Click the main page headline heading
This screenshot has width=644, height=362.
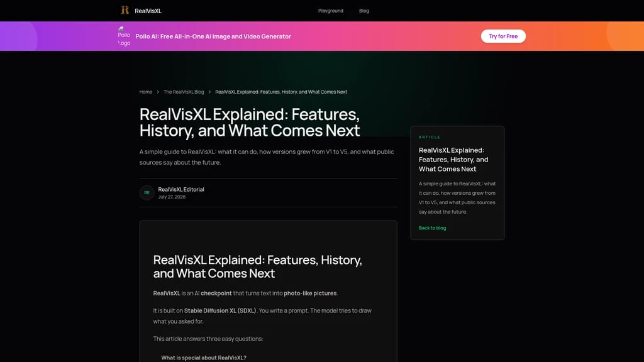click(x=250, y=123)
